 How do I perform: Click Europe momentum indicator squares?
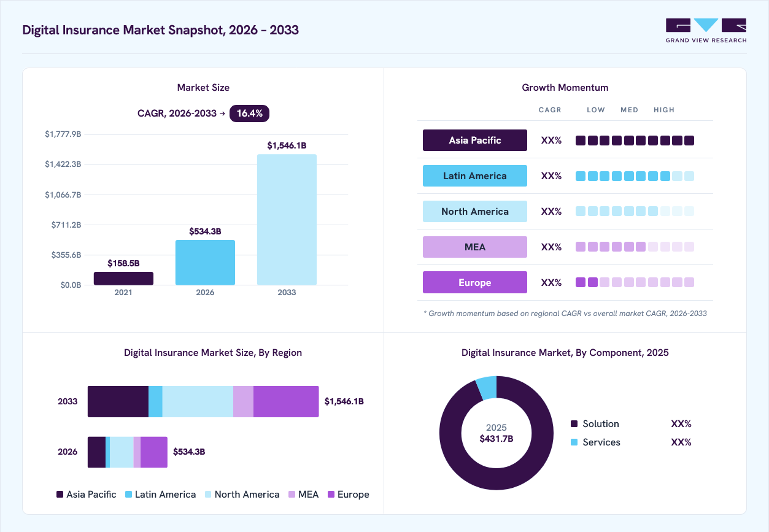point(635,282)
